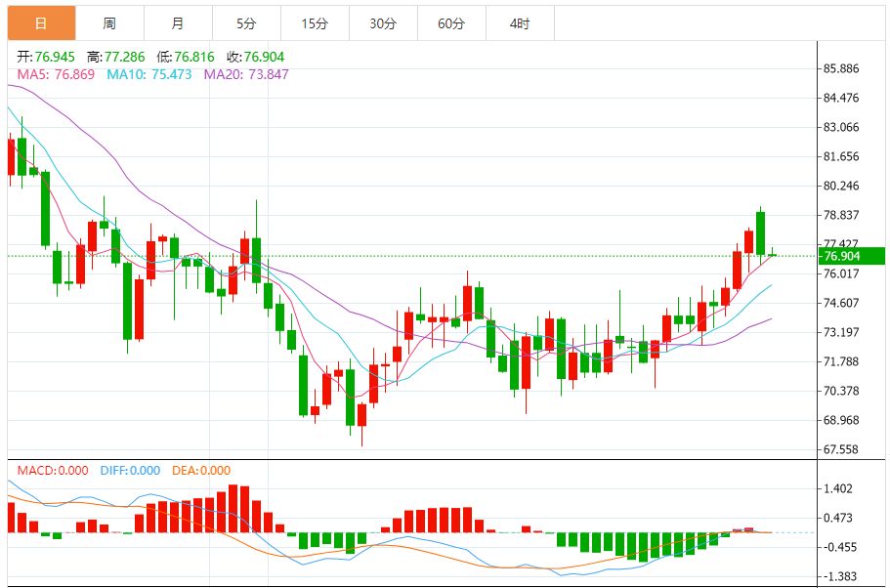Click the MACD:0.000 indicator label

53,471
